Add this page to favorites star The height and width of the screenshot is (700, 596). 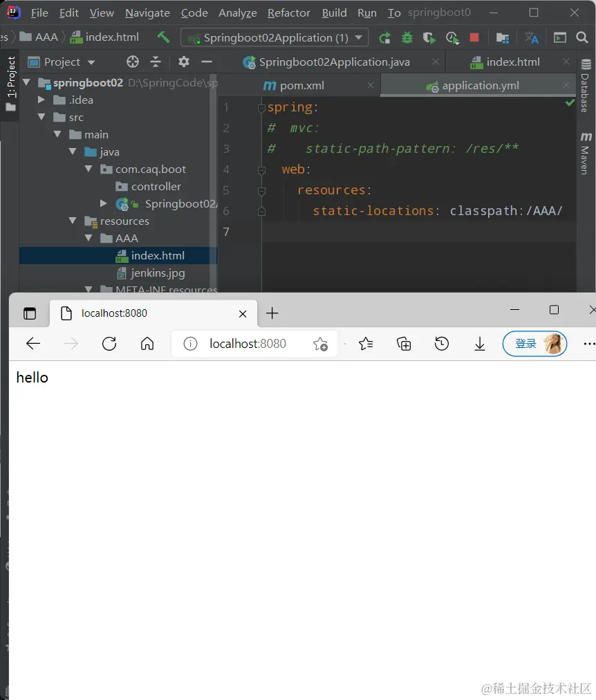pos(320,344)
